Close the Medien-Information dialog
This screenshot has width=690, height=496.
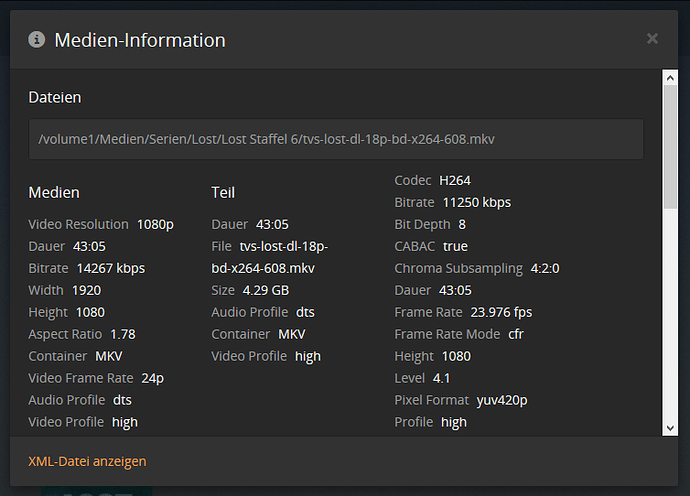[x=652, y=39]
